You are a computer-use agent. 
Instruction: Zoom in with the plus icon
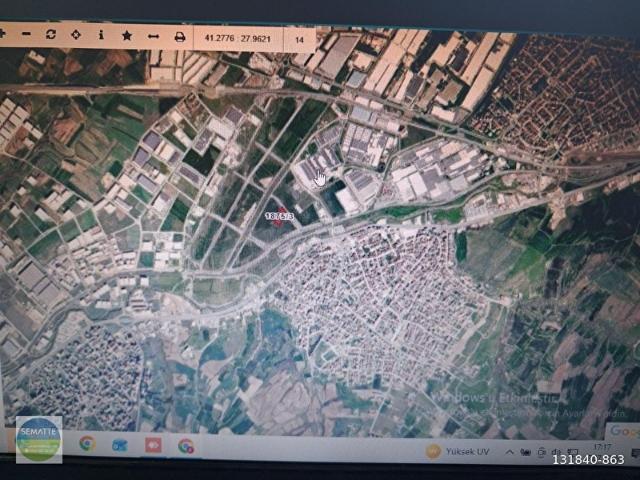(2, 33)
